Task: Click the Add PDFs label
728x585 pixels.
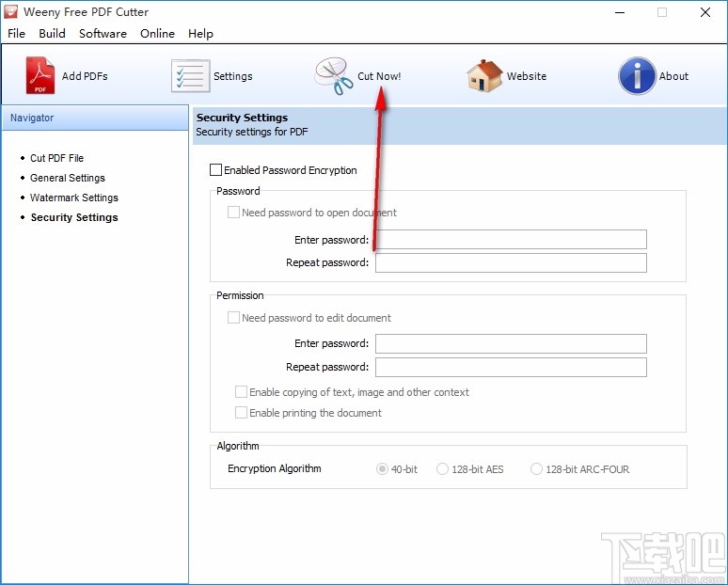Action: 85,76
